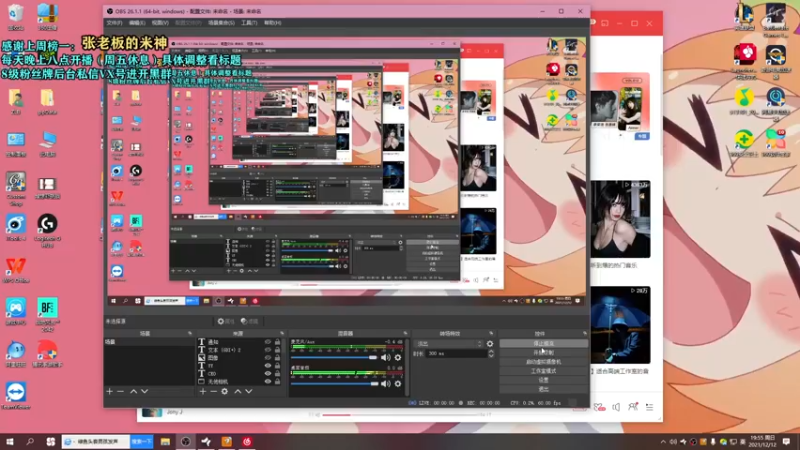Image resolution: width=800 pixels, height=450 pixels.
Task: Click the heart icon in music player
Action: 599,407
